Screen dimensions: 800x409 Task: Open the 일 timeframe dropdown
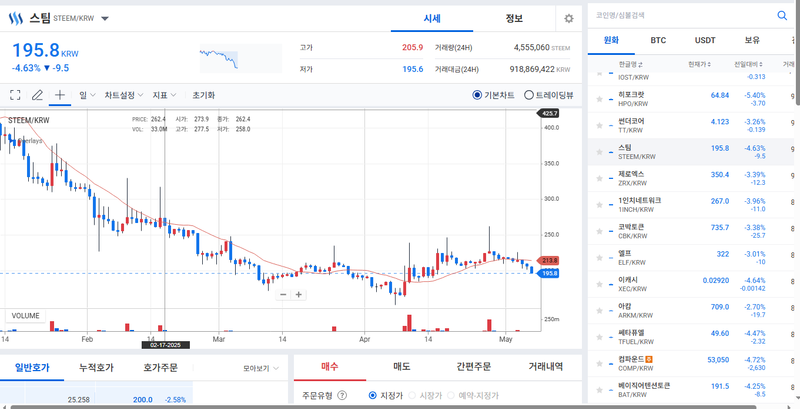point(87,95)
